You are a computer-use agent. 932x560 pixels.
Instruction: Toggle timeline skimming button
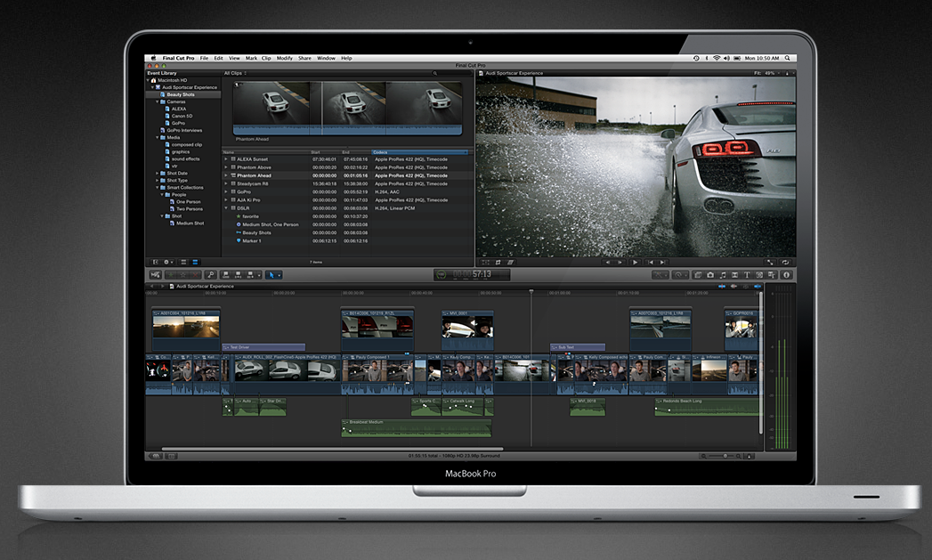(x=722, y=287)
